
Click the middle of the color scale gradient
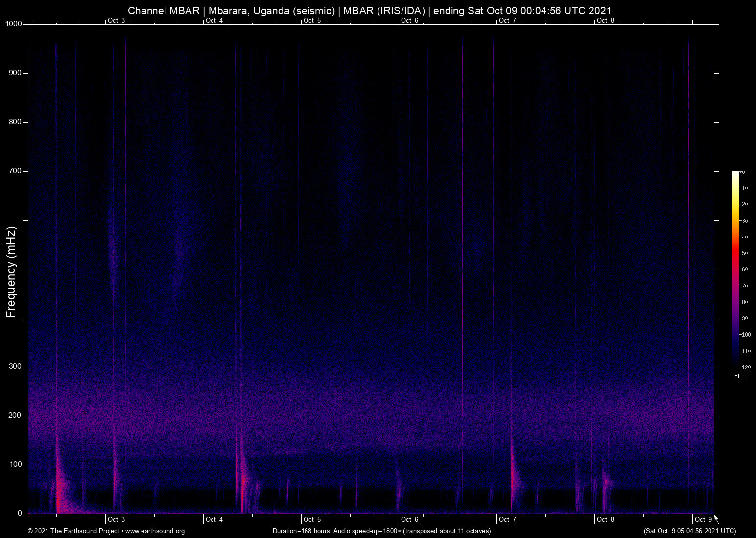point(735,269)
